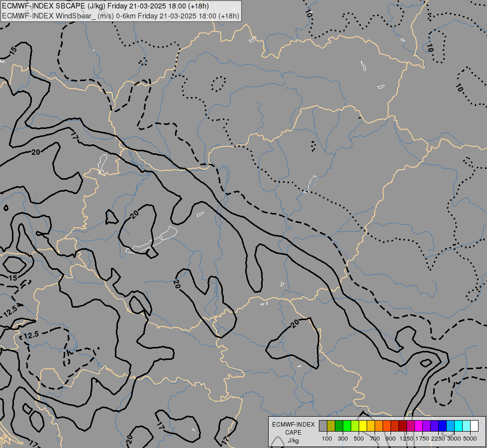Select the indigo swatch left of 2250
The image size is (487, 448).
click(x=434, y=426)
